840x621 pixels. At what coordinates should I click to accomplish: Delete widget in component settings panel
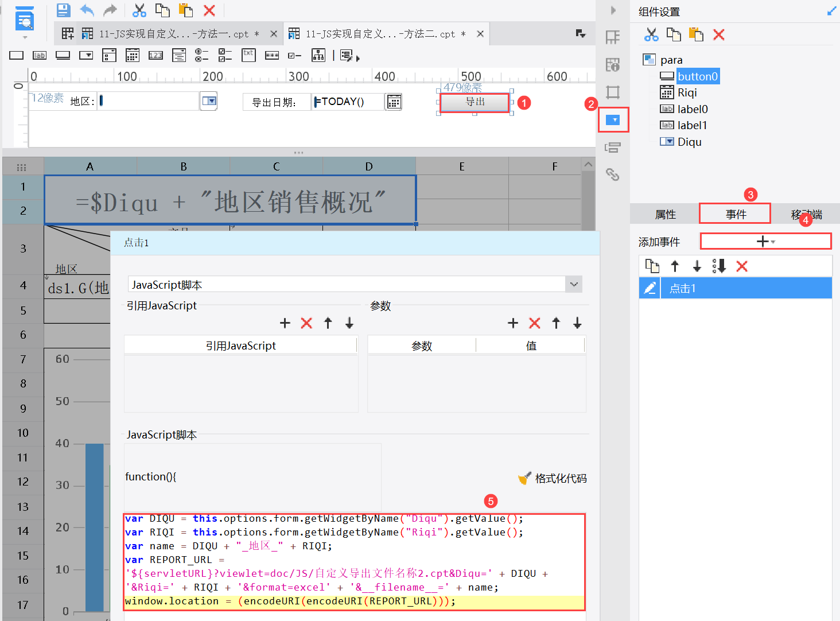coord(719,34)
